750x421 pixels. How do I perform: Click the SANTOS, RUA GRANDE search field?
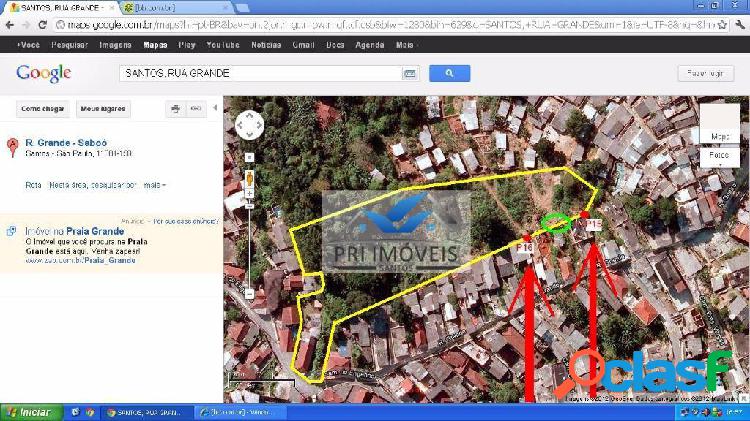click(261, 73)
